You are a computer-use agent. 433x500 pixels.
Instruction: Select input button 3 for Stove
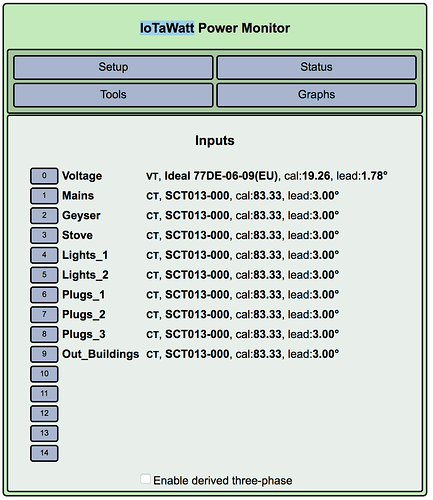[44, 235]
